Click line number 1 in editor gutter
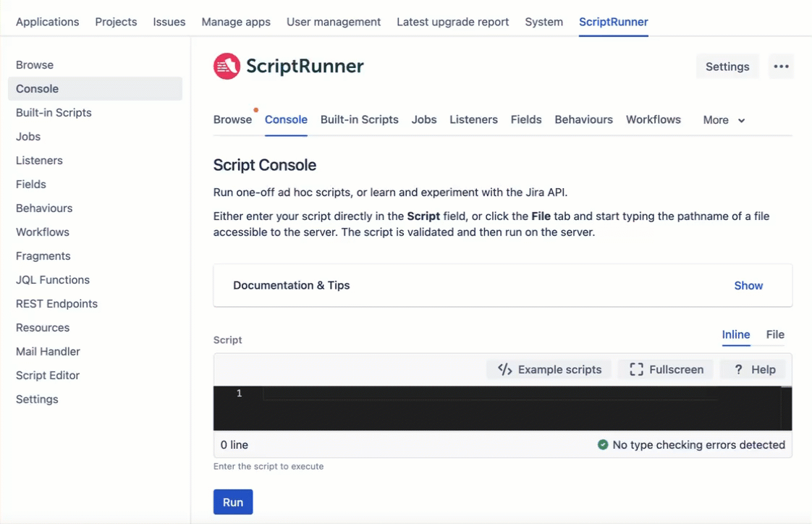 coord(240,393)
